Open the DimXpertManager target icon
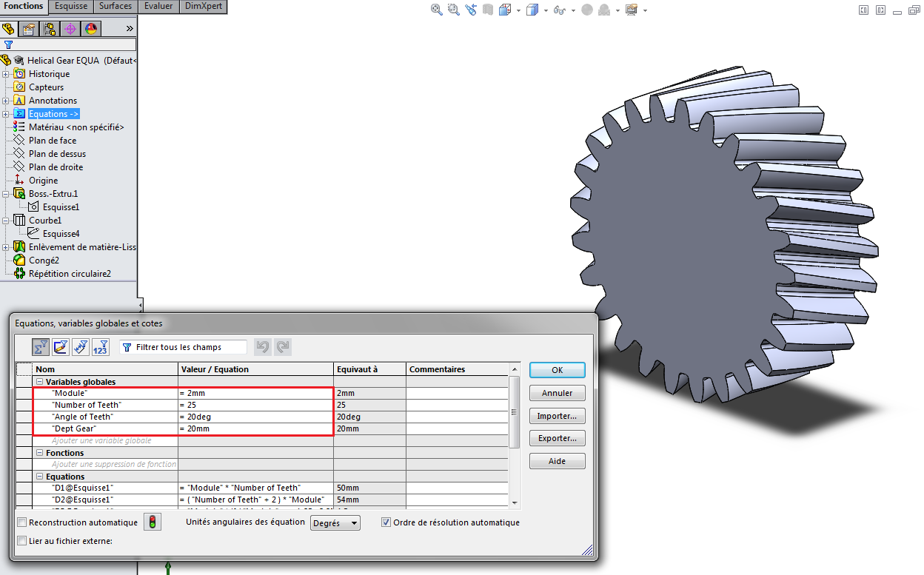 click(x=70, y=29)
